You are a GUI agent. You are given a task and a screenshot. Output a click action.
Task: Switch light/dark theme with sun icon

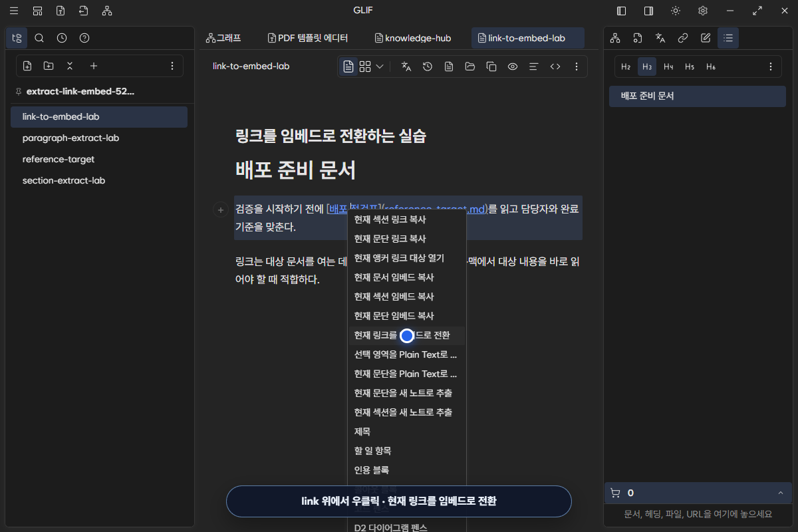pyautogui.click(x=676, y=11)
